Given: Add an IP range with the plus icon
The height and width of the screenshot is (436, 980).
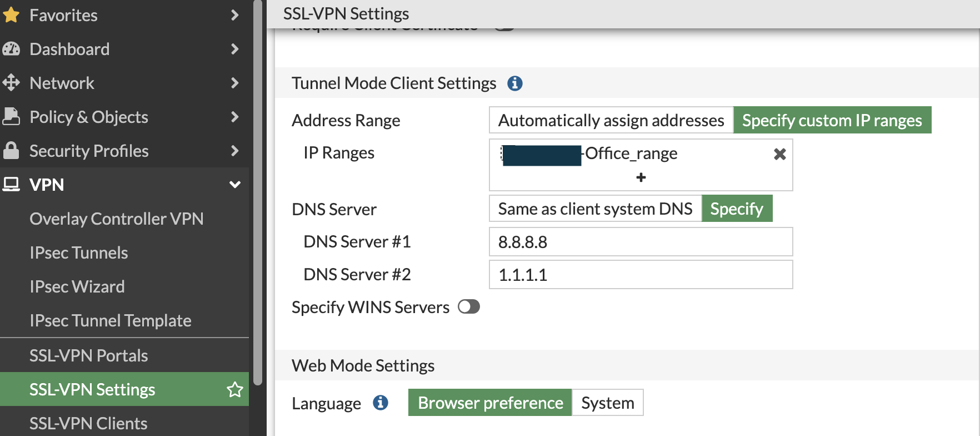Looking at the screenshot, I should coord(641,177).
